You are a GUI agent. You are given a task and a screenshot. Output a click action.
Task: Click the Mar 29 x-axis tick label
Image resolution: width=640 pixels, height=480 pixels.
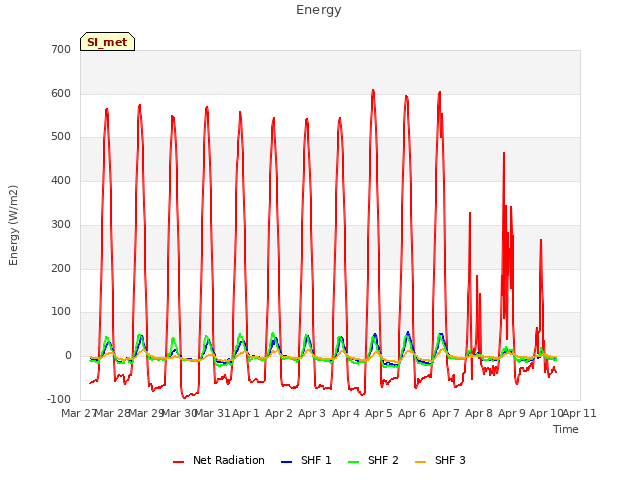[146, 413]
